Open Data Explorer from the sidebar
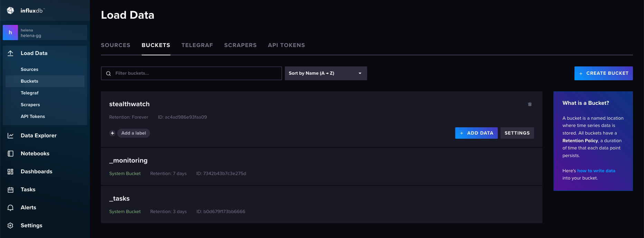644x238 pixels. click(x=38, y=136)
